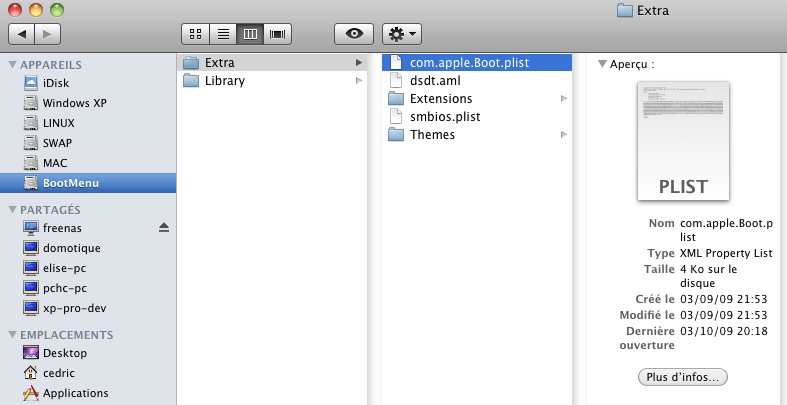Switch to Cover Flow view

click(x=278, y=34)
